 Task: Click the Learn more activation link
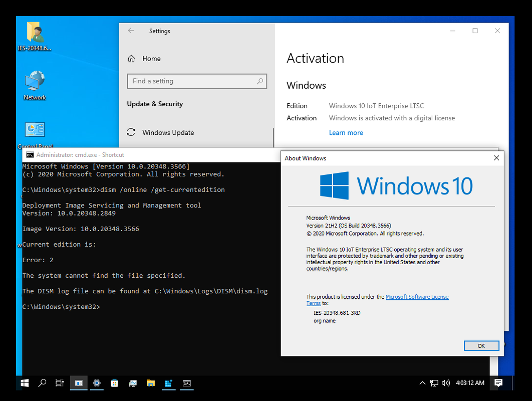tap(346, 133)
